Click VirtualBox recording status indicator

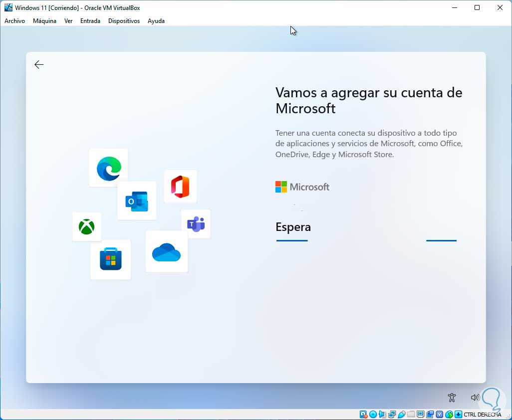[x=430, y=415]
